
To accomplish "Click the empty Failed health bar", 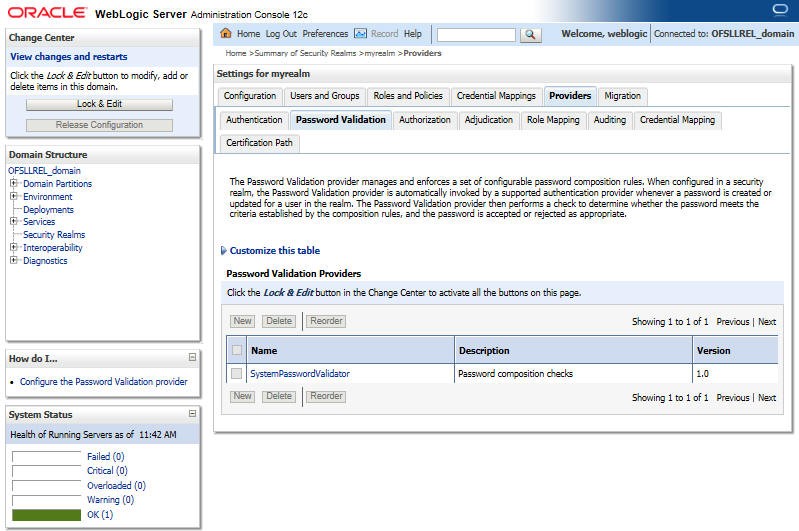I will pyautogui.click(x=46, y=457).
